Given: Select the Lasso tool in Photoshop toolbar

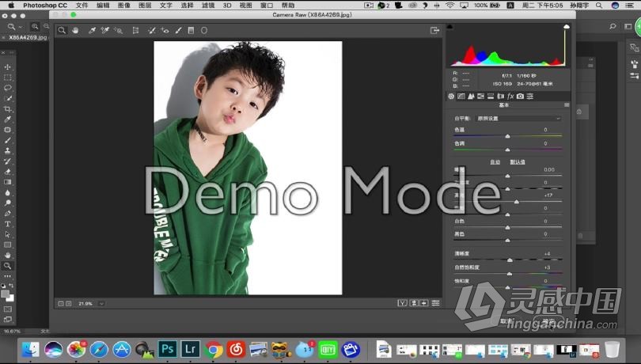Looking at the screenshot, I should [7, 88].
